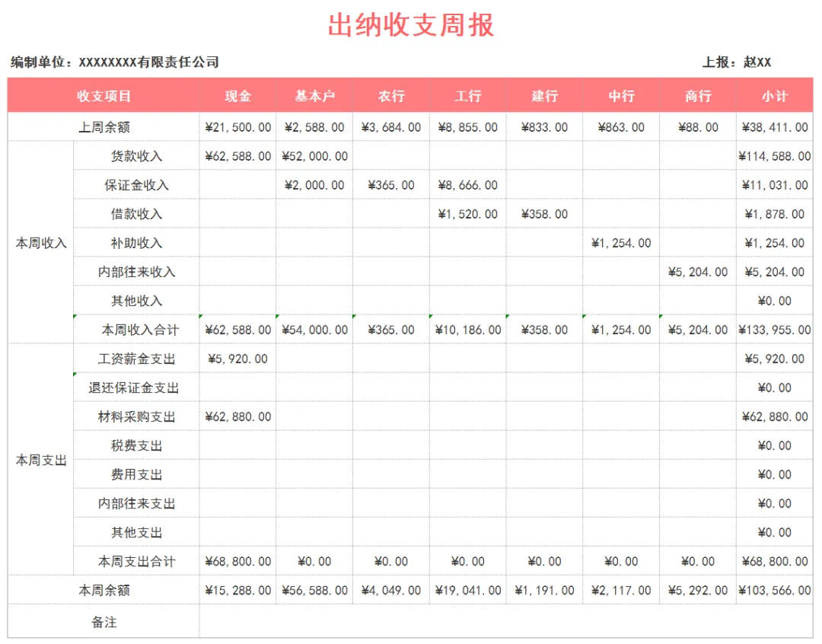Select the 基本户 column header

314,95
